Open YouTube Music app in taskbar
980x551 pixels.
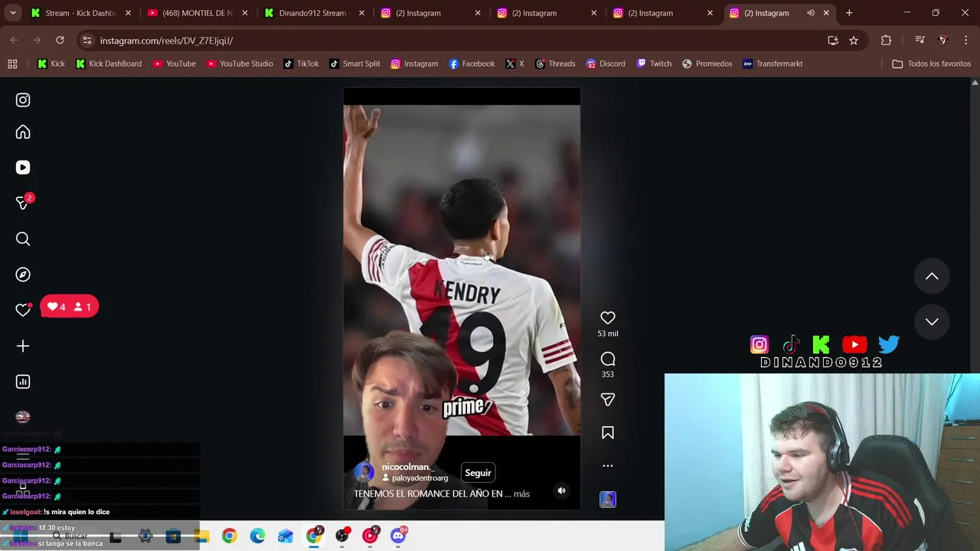click(371, 536)
